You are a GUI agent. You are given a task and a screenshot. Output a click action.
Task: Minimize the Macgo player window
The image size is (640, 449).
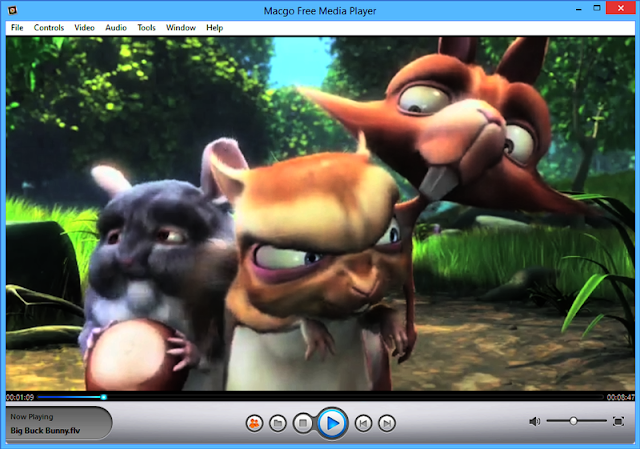(579, 9)
